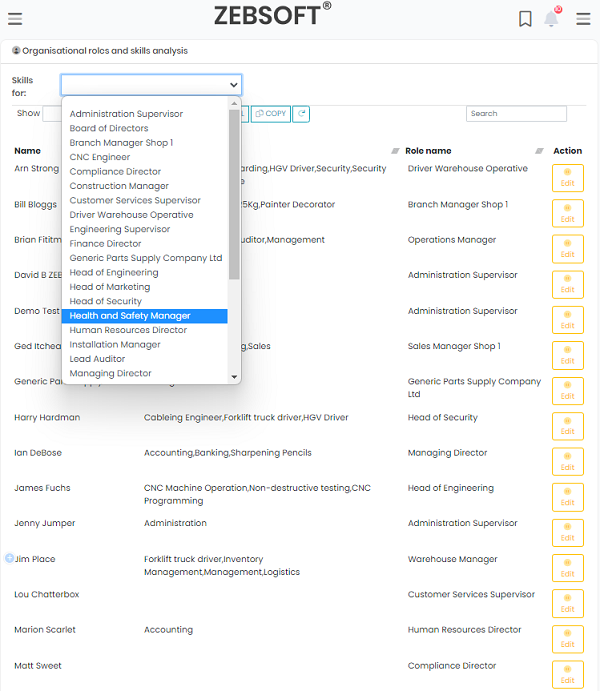600x691 pixels.
Task: Click Edit for David B row
Action: coord(567,284)
